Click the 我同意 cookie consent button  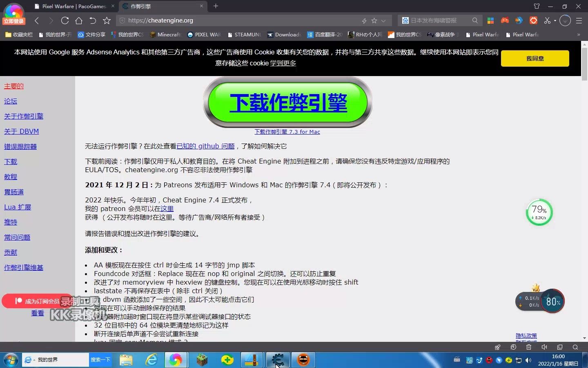(x=535, y=58)
